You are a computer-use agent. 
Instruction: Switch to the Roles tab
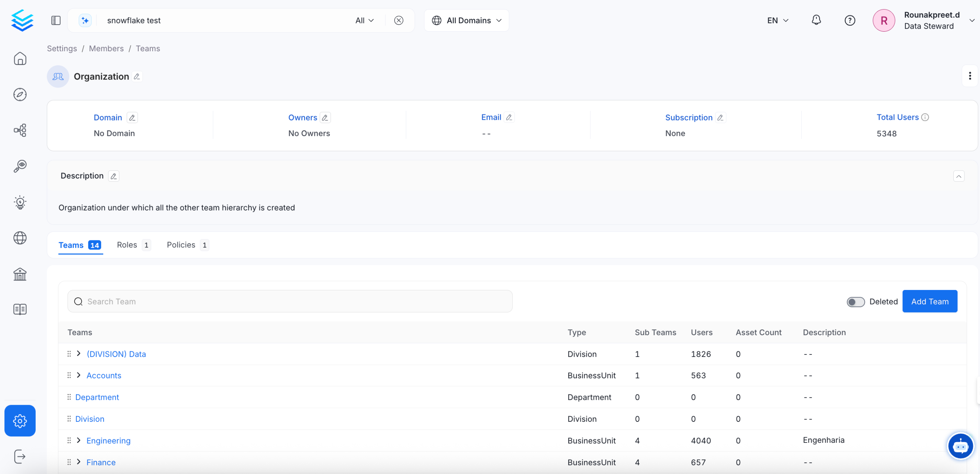133,245
